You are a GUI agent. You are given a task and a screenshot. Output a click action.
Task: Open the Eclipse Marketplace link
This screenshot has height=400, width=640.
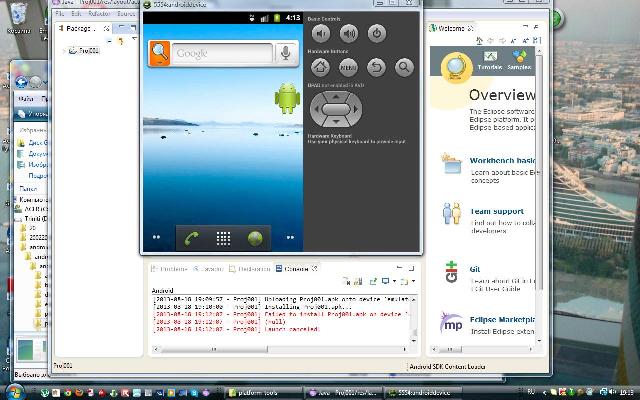pyautogui.click(x=502, y=320)
